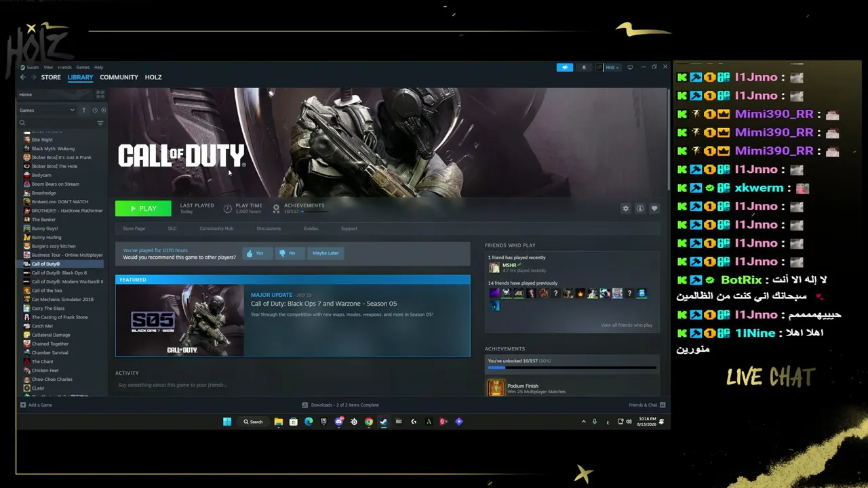Go forward with the Steam forward arrow

[x=33, y=77]
